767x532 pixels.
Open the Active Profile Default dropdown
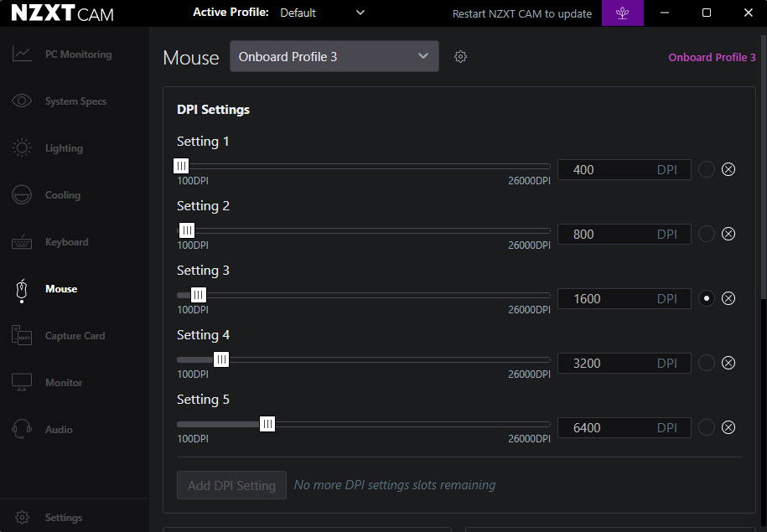click(x=323, y=13)
